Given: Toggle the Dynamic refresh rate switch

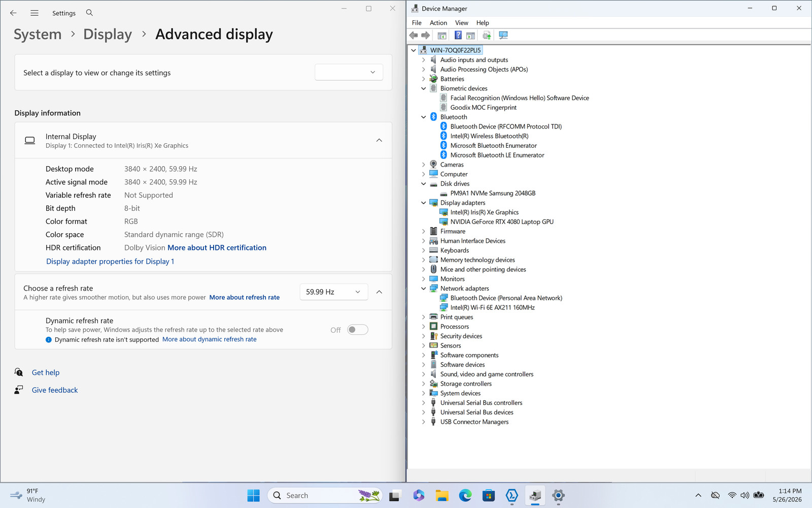Looking at the screenshot, I should pyautogui.click(x=358, y=330).
